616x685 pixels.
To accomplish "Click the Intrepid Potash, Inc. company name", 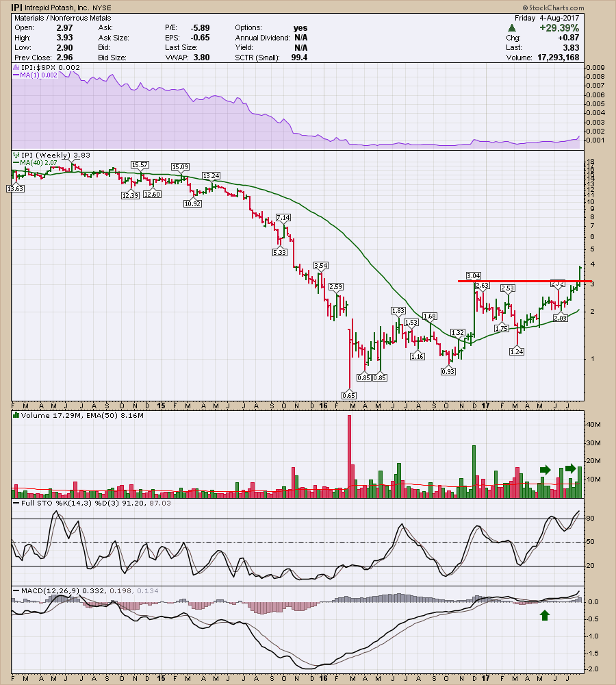I will 57,8.
